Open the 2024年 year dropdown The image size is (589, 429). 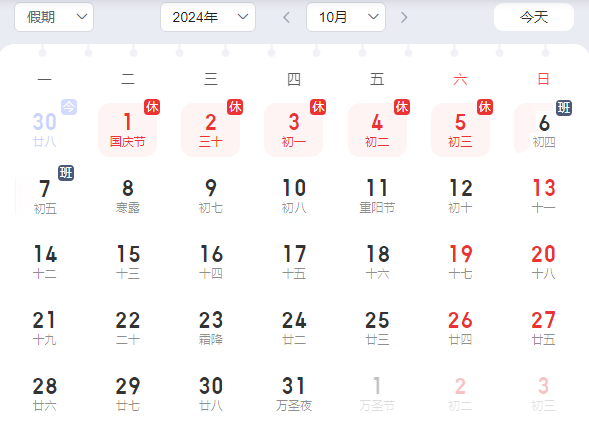click(x=208, y=17)
